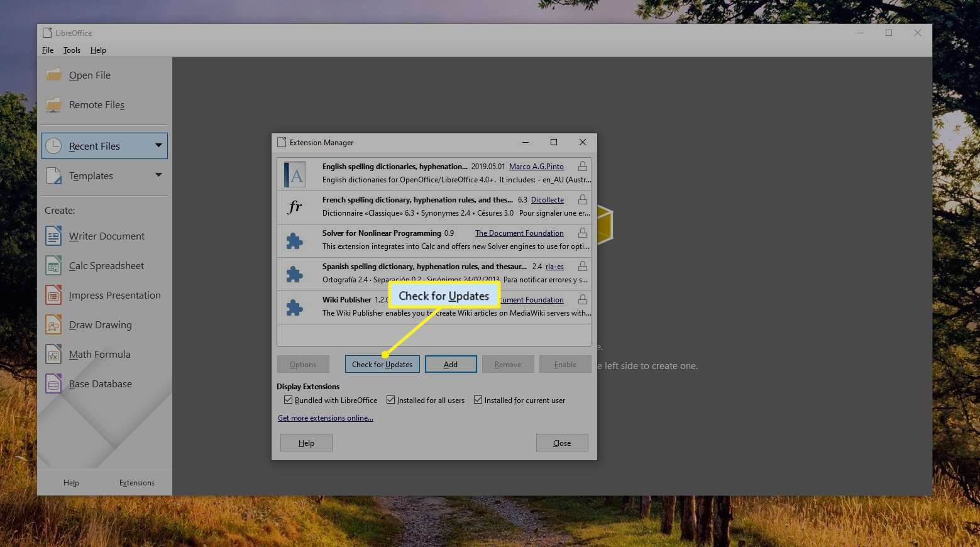Click the Remove button
The width and height of the screenshot is (980, 547).
pos(508,364)
